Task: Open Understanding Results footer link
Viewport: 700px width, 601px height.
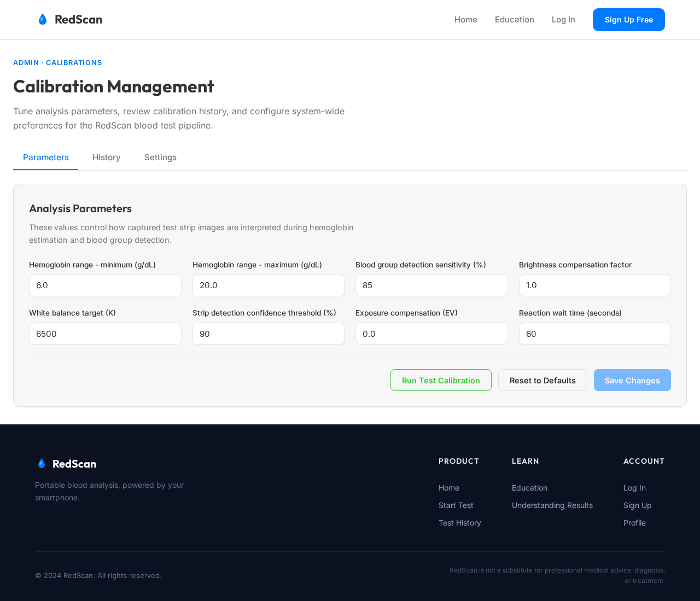Action: [552, 505]
